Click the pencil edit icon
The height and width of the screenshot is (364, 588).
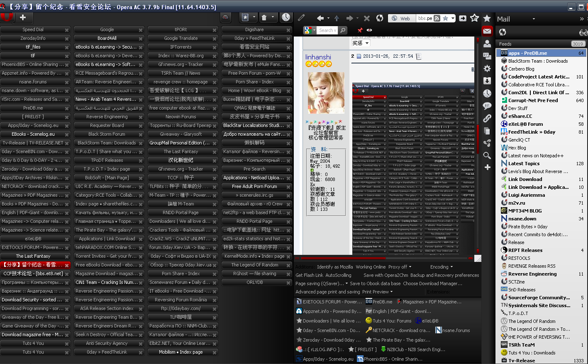pyautogui.click(x=301, y=18)
